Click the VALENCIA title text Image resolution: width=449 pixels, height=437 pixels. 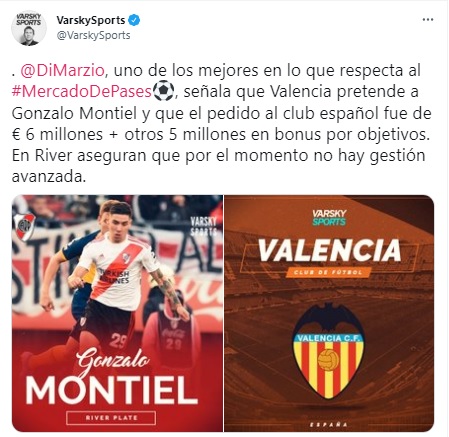coord(329,250)
